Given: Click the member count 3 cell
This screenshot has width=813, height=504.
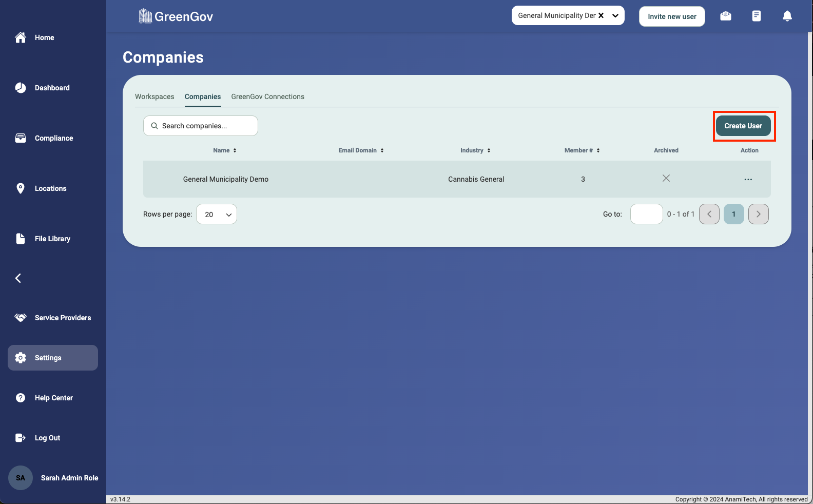Looking at the screenshot, I should click(583, 179).
